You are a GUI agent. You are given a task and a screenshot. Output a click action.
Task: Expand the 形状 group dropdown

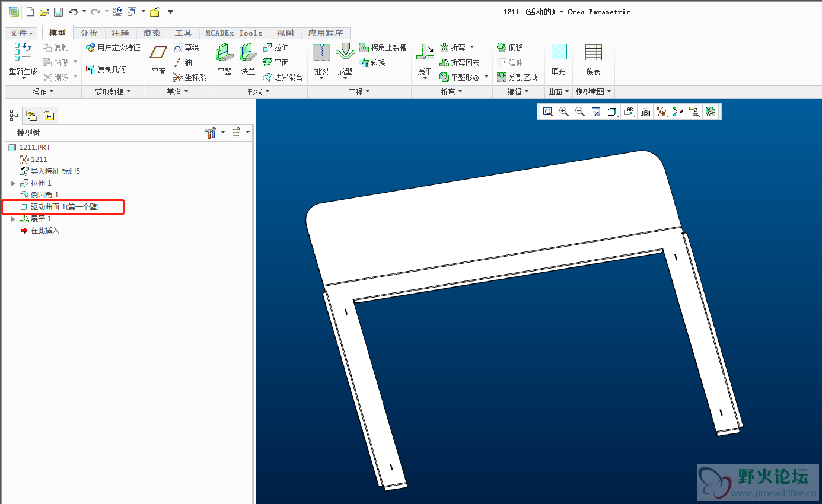point(259,92)
